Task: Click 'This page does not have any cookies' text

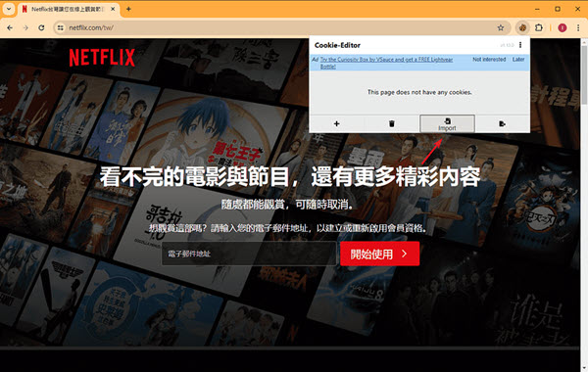Action: [419, 92]
